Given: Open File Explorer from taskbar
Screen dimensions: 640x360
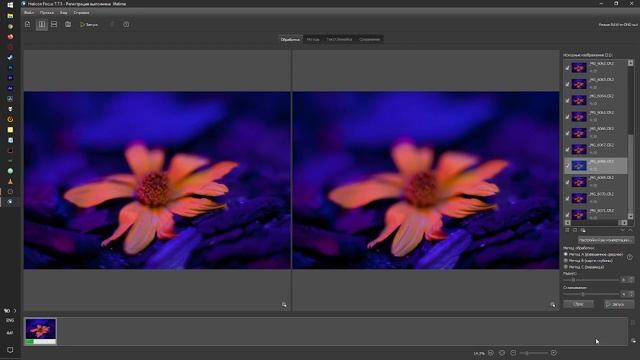Looking at the screenshot, I should (x=10, y=16).
